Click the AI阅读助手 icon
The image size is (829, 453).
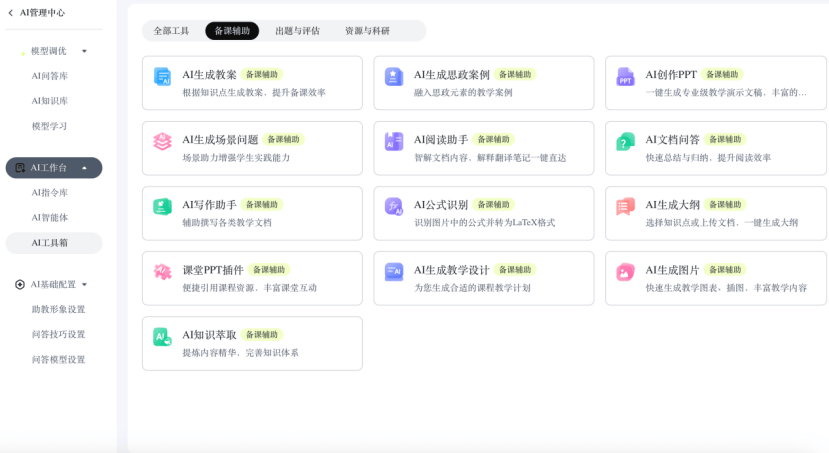pos(394,142)
